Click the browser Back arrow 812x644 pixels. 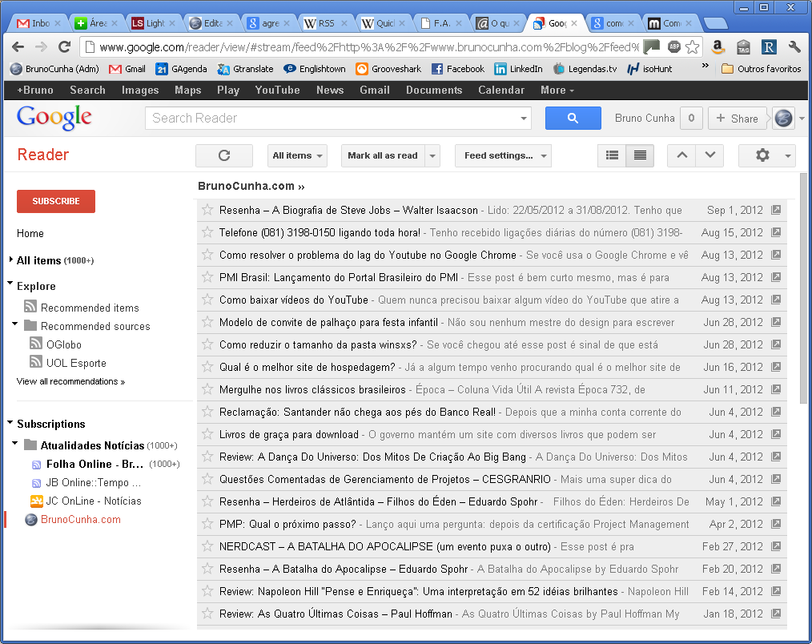coord(18,47)
